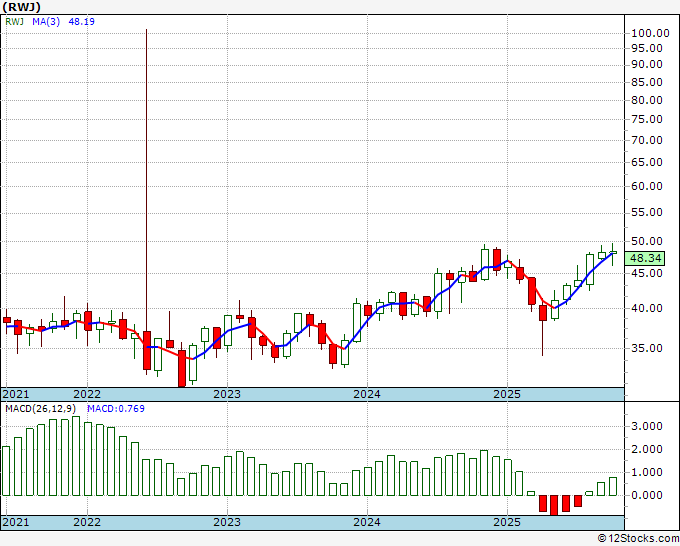Click the MACD(26,12,9) indicator label
This screenshot has width=680, height=546.
[40, 409]
